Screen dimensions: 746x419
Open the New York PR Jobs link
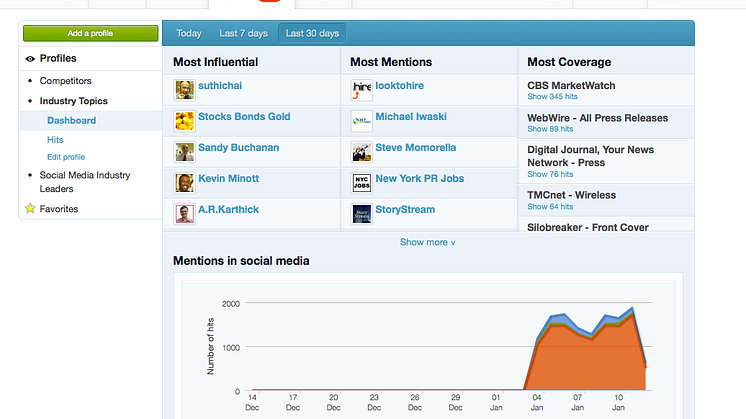tap(420, 178)
